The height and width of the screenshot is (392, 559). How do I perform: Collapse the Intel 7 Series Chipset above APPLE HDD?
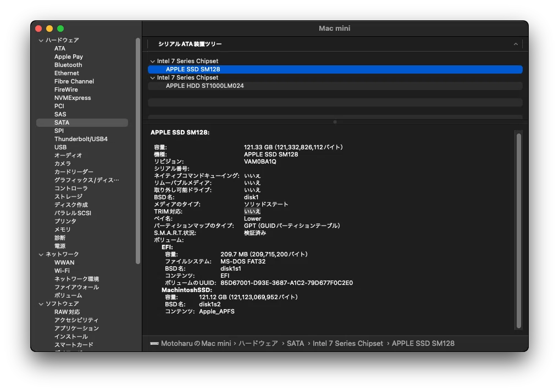(x=153, y=77)
